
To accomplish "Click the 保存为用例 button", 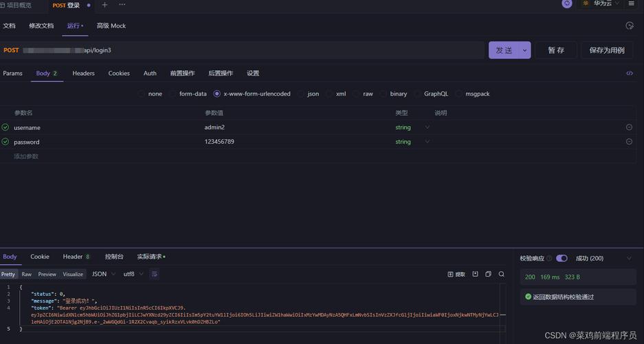I will (607, 50).
